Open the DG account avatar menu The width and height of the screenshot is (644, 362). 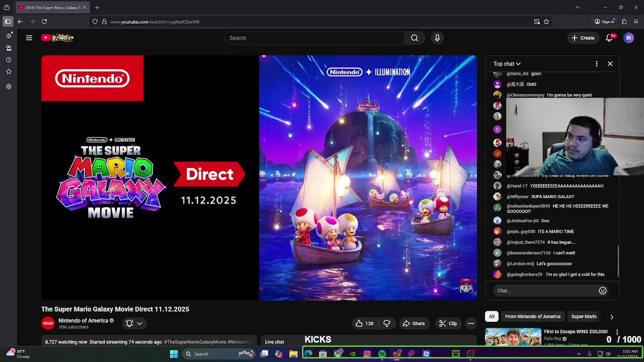pos(628,38)
